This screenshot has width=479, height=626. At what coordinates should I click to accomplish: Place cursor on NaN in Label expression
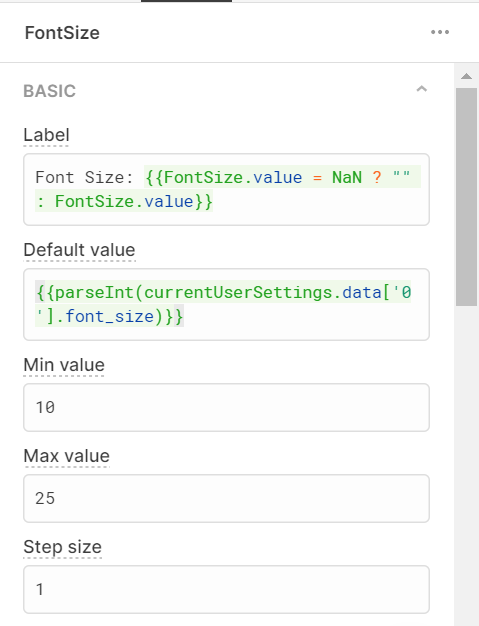(x=347, y=177)
